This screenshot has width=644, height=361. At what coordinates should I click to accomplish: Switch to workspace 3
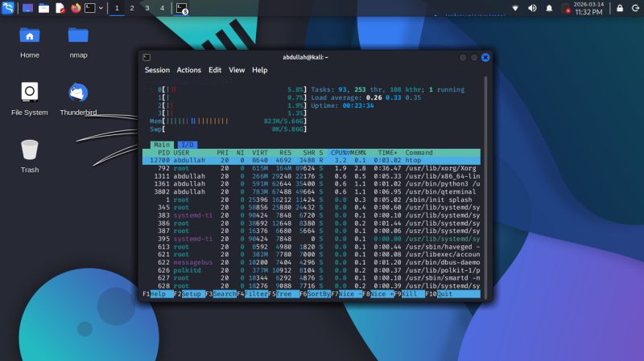pyautogui.click(x=147, y=8)
